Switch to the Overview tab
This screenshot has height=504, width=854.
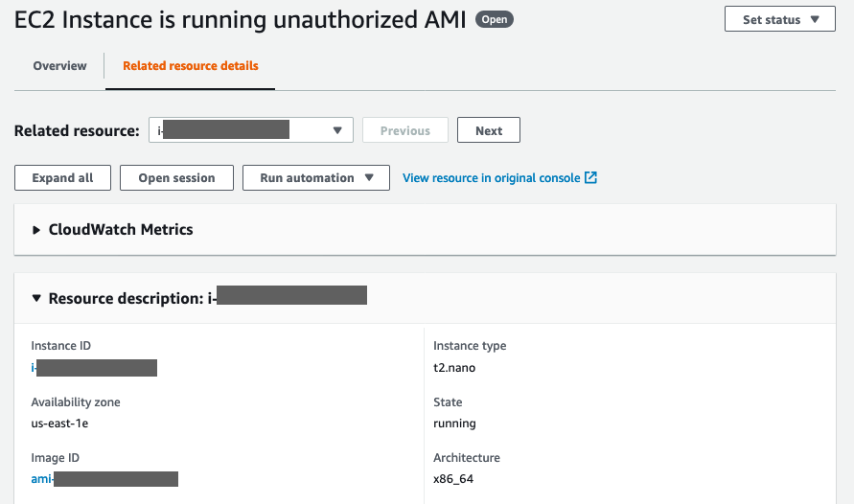(59, 66)
